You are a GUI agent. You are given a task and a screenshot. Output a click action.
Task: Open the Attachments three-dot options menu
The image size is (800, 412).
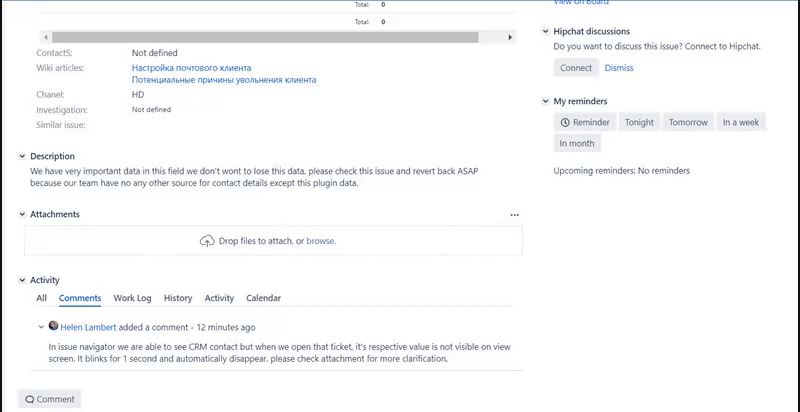(515, 215)
